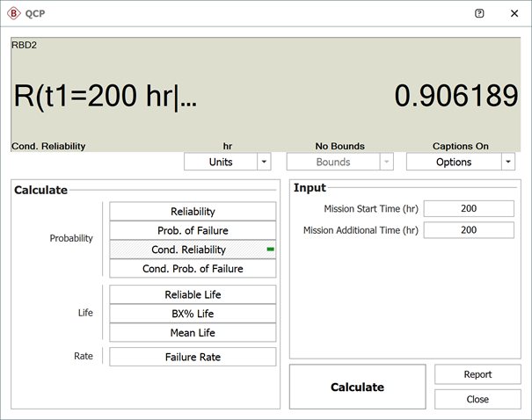Open the help icon in title bar
The width and height of the screenshot is (532, 420).
pyautogui.click(x=479, y=14)
